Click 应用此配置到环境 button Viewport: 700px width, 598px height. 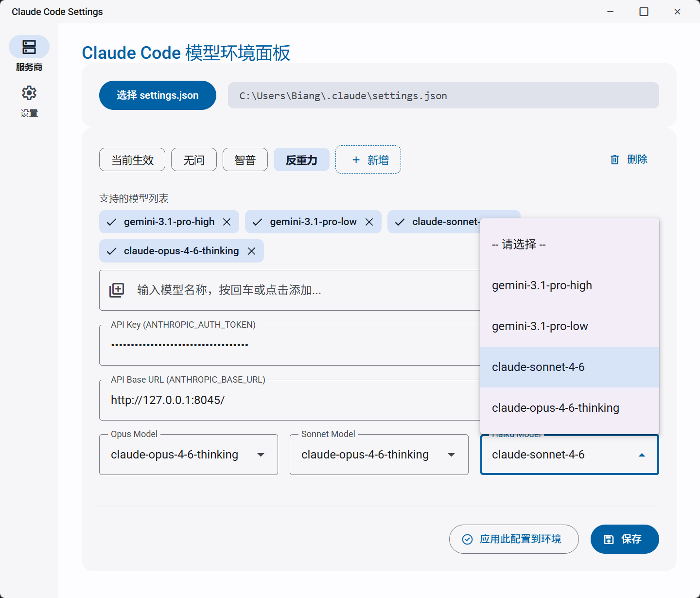pyautogui.click(x=514, y=539)
